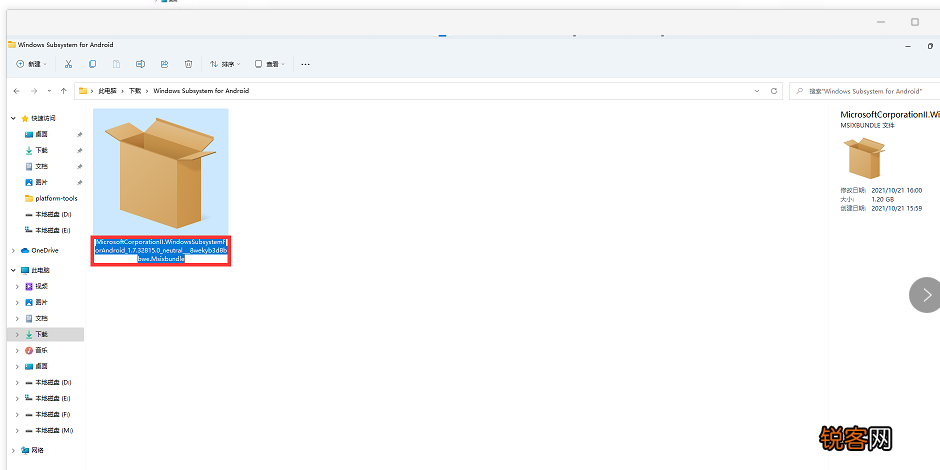940x470 pixels.
Task: Open the 排序 (Sort) dropdown
Action: (225, 64)
